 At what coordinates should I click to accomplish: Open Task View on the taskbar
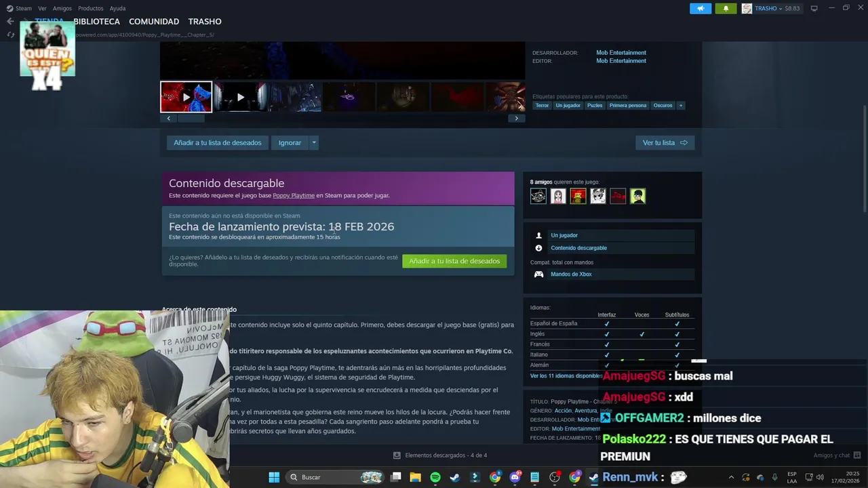point(396,477)
